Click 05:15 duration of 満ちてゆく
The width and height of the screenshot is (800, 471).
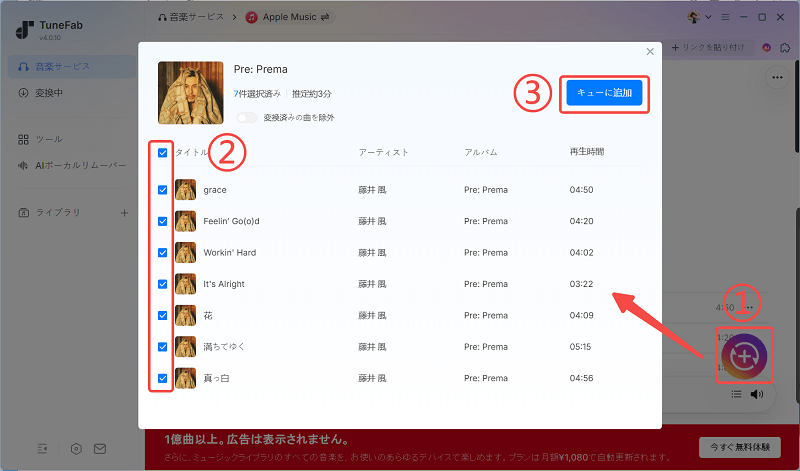581,347
